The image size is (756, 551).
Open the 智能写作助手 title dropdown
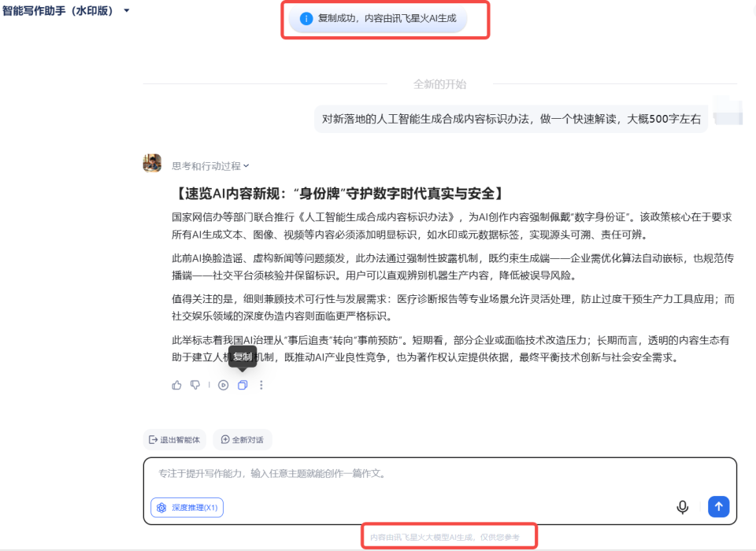point(124,11)
